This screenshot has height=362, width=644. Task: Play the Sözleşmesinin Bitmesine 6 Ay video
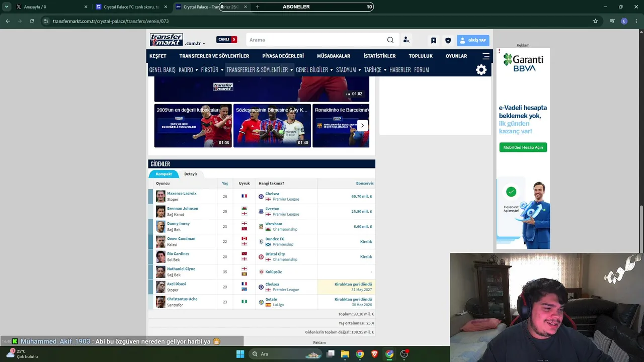[x=272, y=126]
